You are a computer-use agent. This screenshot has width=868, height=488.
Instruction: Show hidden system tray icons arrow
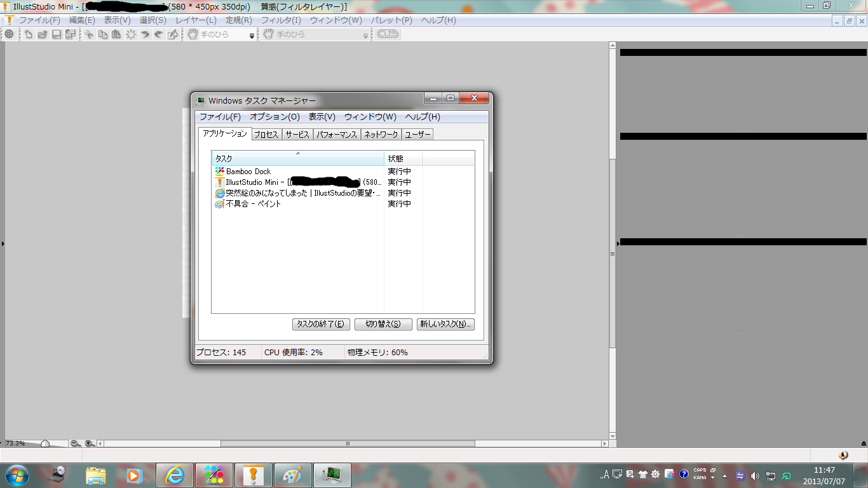(724, 475)
